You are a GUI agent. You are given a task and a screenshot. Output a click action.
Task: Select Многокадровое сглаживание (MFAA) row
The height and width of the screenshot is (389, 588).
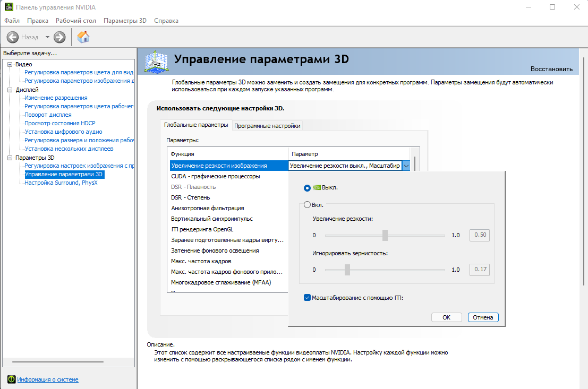[x=229, y=282]
